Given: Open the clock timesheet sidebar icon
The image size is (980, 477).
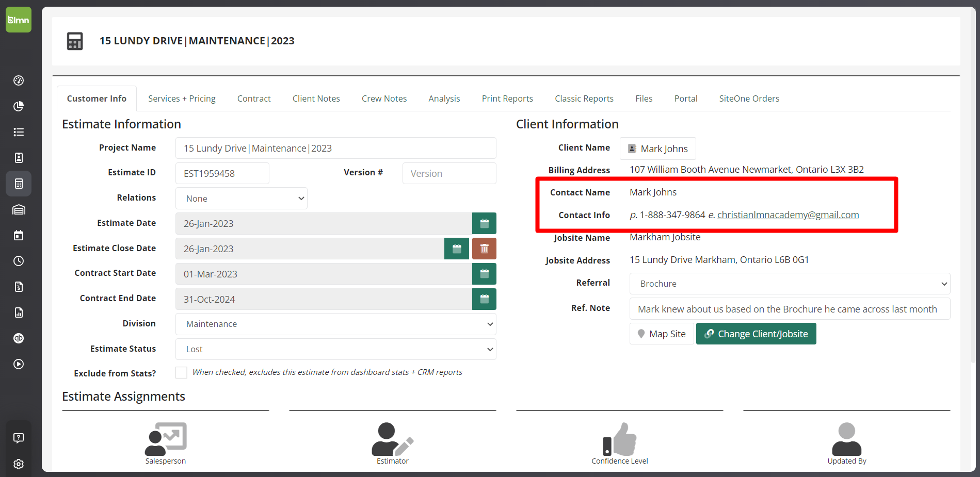Looking at the screenshot, I should (x=19, y=261).
